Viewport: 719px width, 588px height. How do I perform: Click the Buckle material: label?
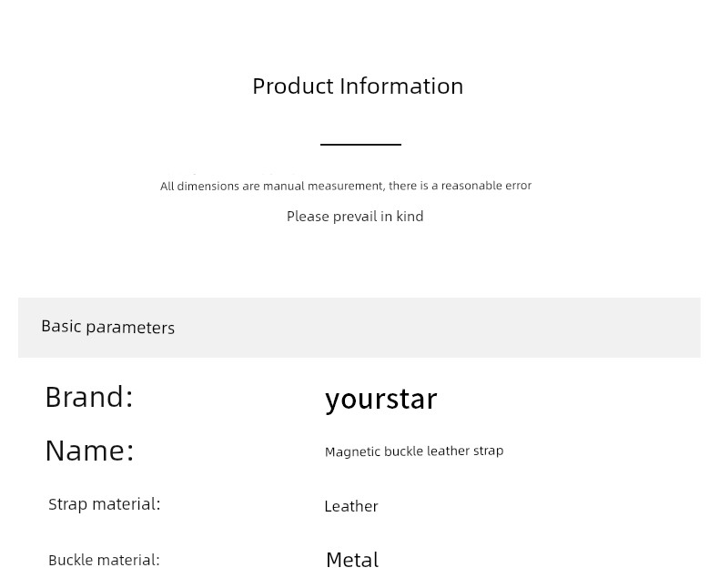click(x=104, y=560)
